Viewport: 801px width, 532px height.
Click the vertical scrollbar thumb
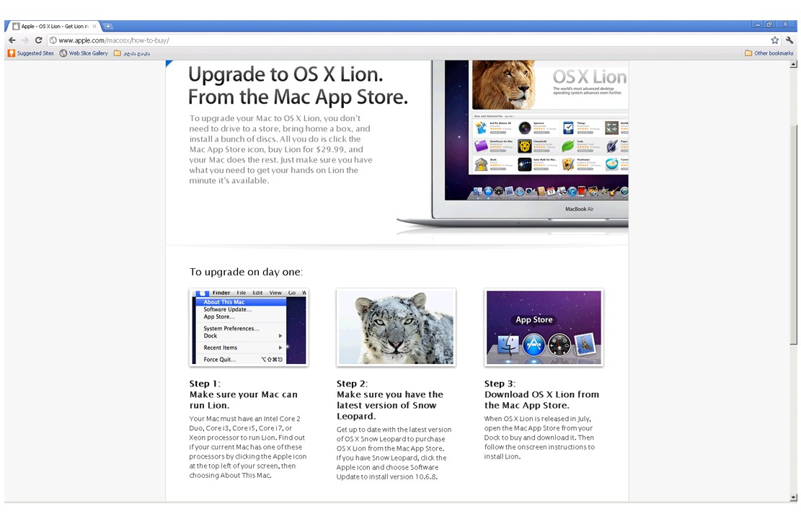point(793,235)
